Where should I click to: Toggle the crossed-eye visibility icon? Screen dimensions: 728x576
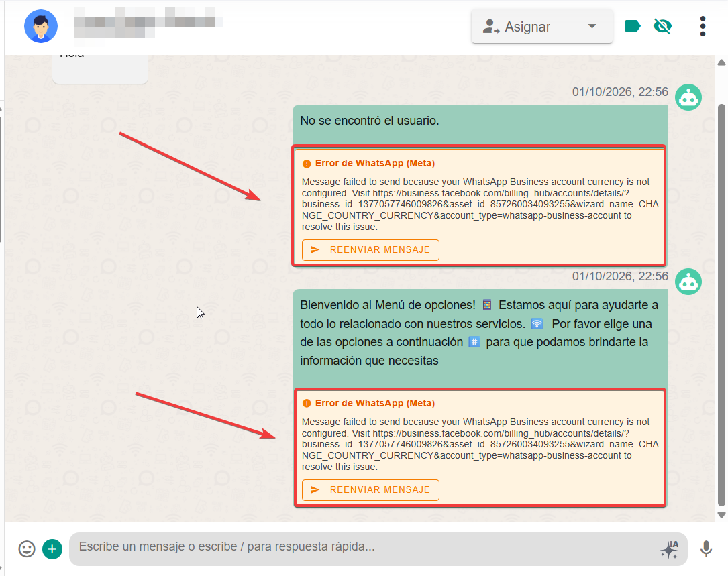coord(662,26)
